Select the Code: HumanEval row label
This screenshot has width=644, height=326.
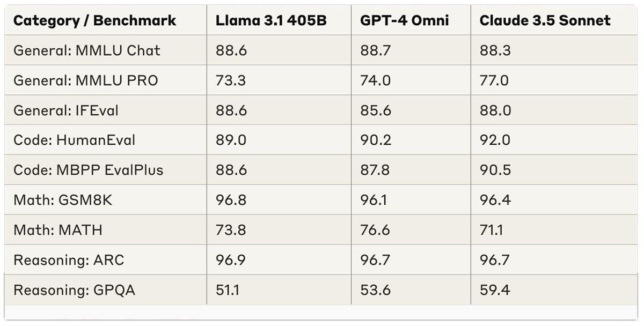pos(75,140)
